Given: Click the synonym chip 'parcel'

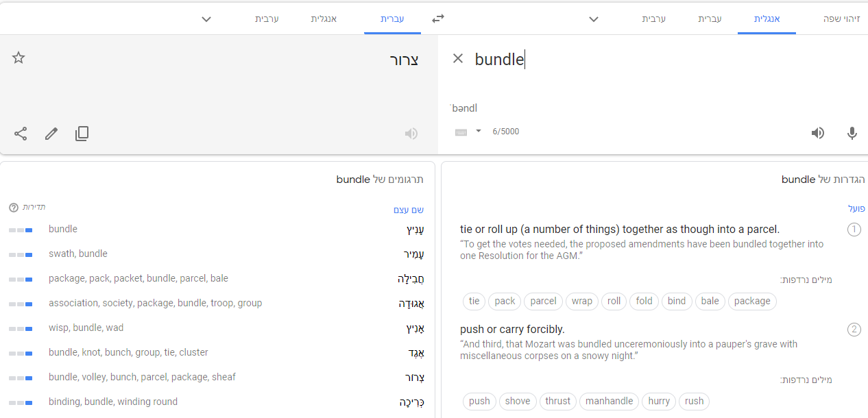Looking at the screenshot, I should [543, 302].
